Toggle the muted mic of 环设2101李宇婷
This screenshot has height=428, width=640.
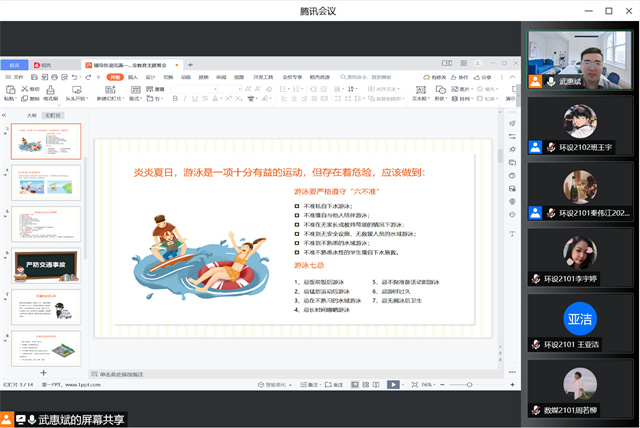point(536,279)
